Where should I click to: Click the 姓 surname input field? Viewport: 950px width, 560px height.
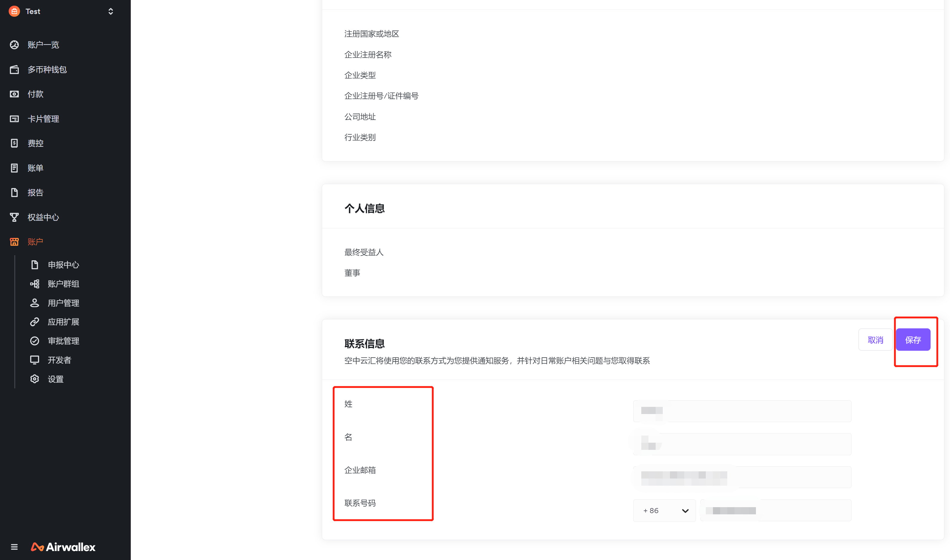coord(742,411)
